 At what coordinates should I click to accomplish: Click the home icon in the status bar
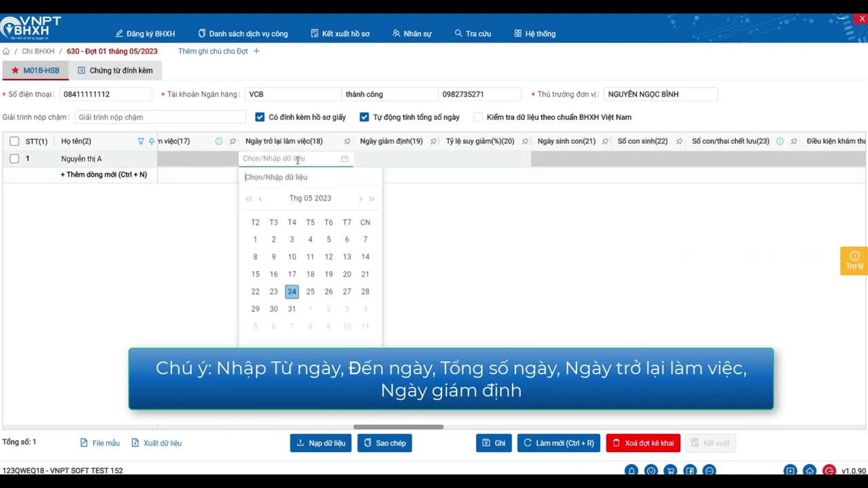tap(810, 471)
